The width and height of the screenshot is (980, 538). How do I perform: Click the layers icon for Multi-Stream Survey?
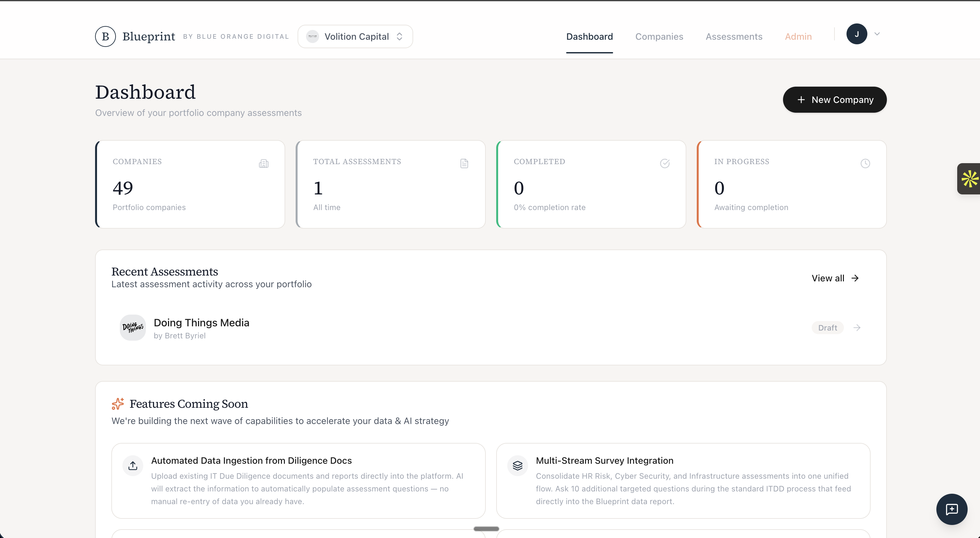(x=517, y=465)
